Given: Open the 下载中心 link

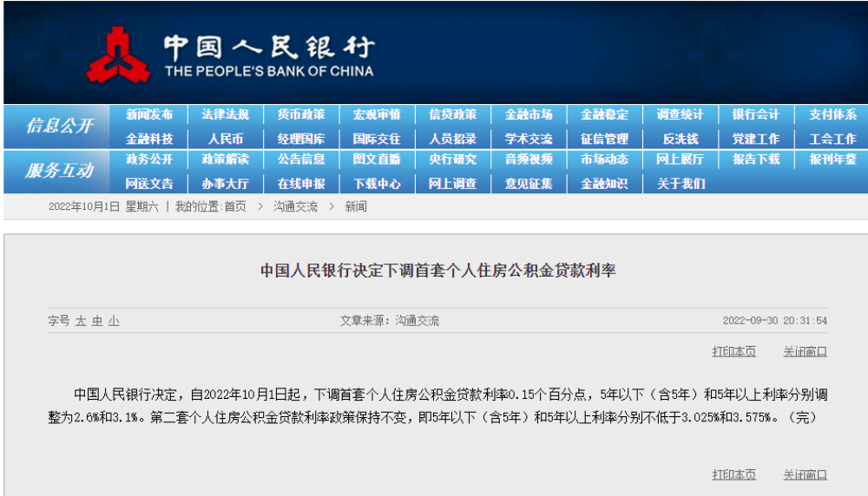Looking at the screenshot, I should click(x=377, y=184).
